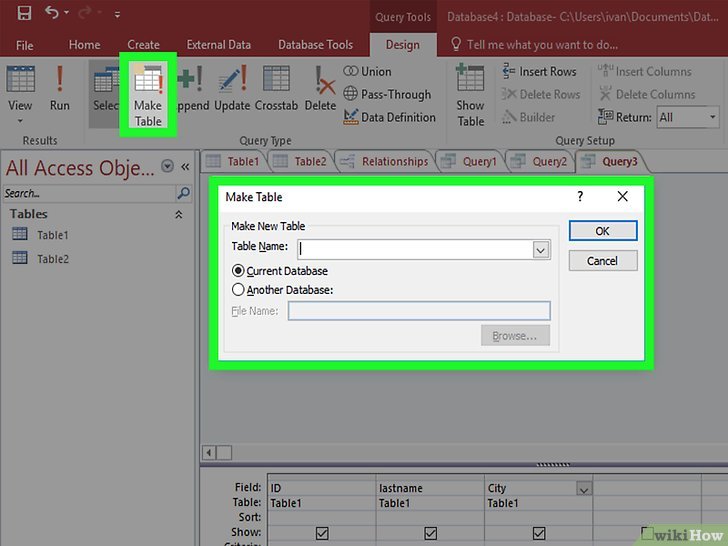Viewport: 728px width, 546px height.
Task: Open the Show Table dialog
Action: [x=470, y=96]
